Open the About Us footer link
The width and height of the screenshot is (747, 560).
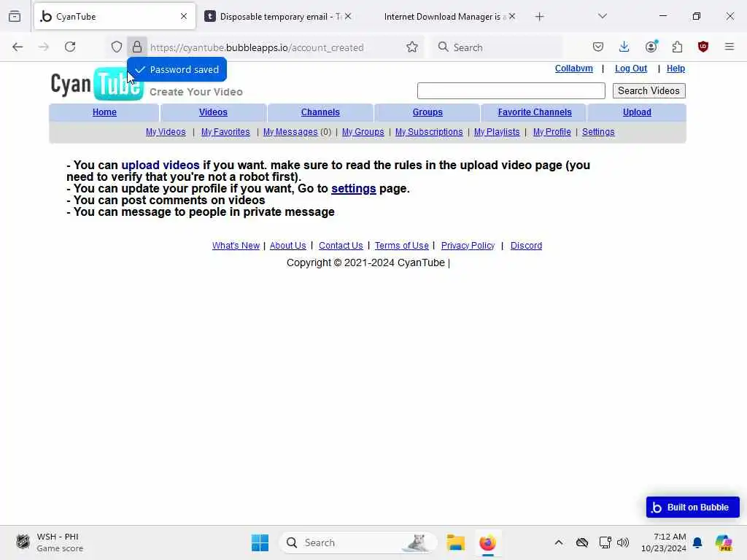pyautogui.click(x=287, y=246)
